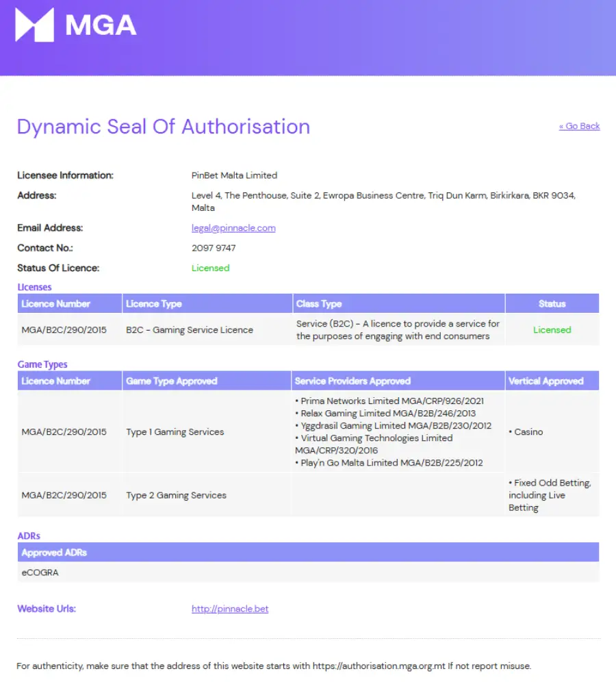Click MGA/B2C/290/2015 in the Licenses table

[64, 330]
